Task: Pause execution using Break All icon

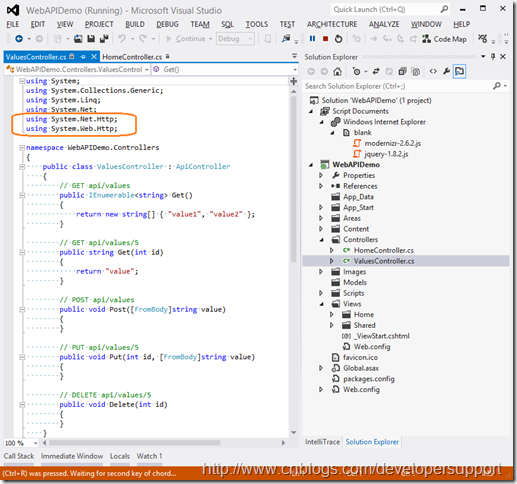Action: click(x=312, y=39)
